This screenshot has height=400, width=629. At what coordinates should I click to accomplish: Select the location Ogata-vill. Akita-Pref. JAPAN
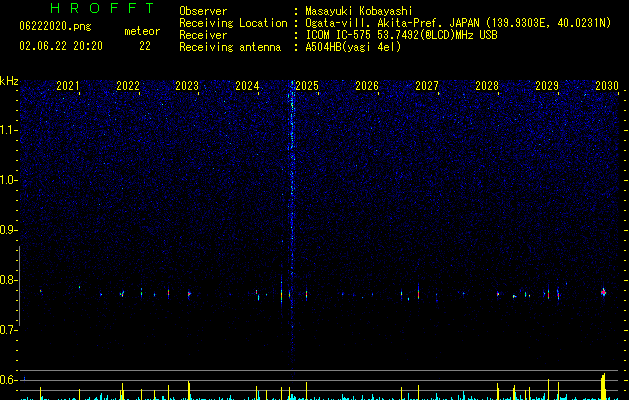(x=392, y=23)
